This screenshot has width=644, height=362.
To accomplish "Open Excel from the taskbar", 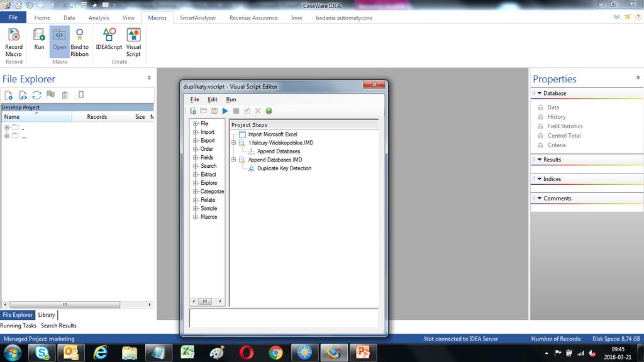I will 187,353.
